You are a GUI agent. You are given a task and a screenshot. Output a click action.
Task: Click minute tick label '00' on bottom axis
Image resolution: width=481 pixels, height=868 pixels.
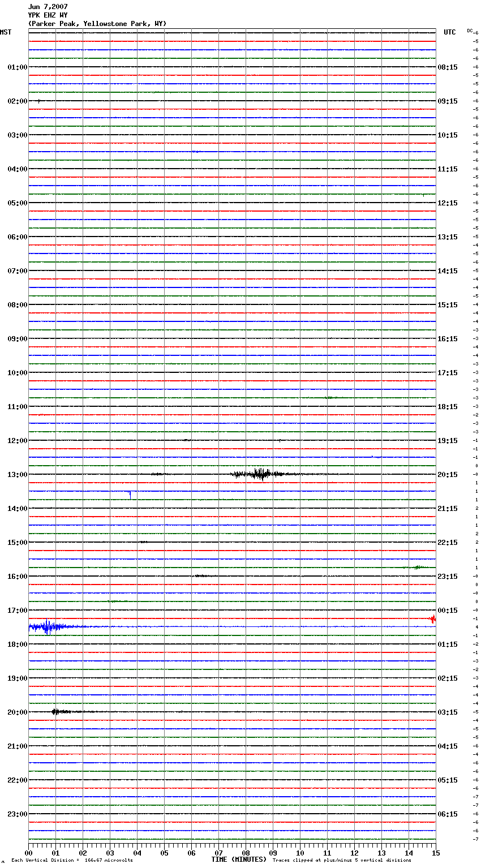tap(28, 853)
